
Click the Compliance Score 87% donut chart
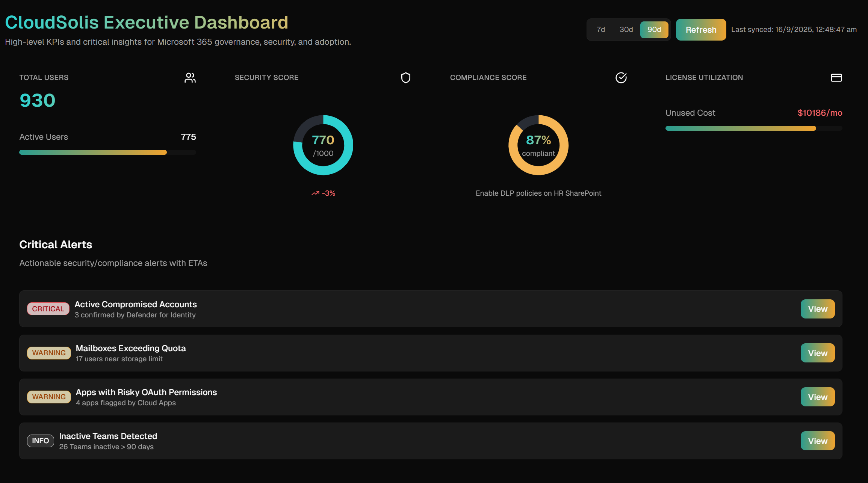(538, 145)
